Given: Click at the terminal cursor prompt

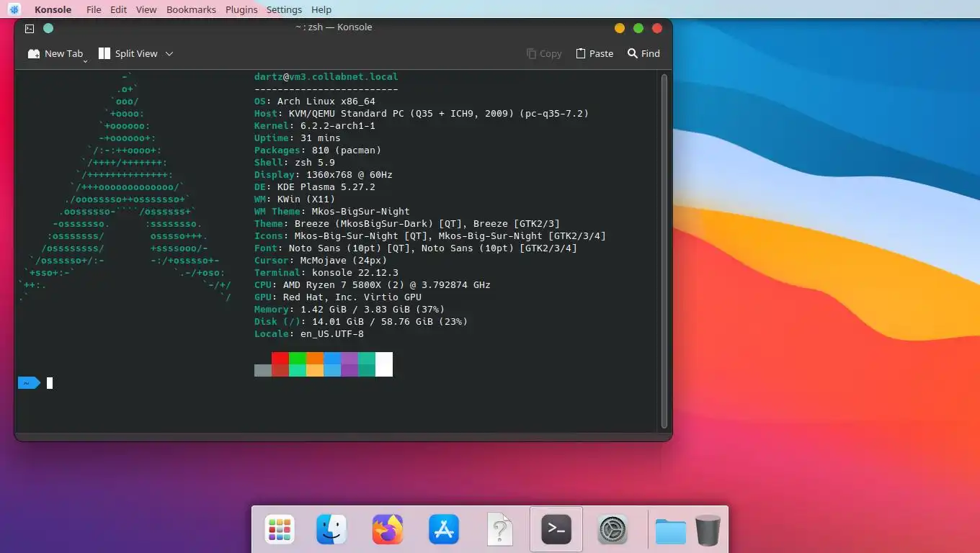Looking at the screenshot, I should [50, 383].
